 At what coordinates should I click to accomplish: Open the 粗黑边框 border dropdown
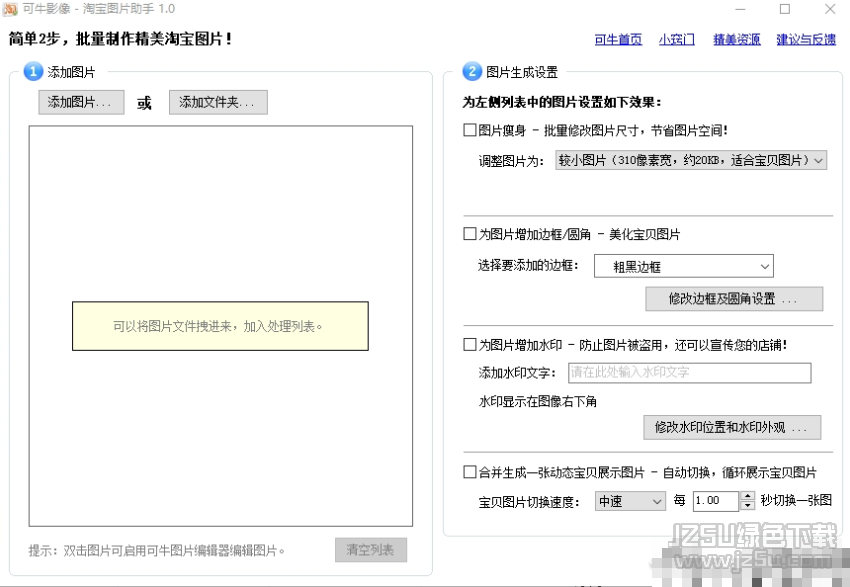click(684, 266)
